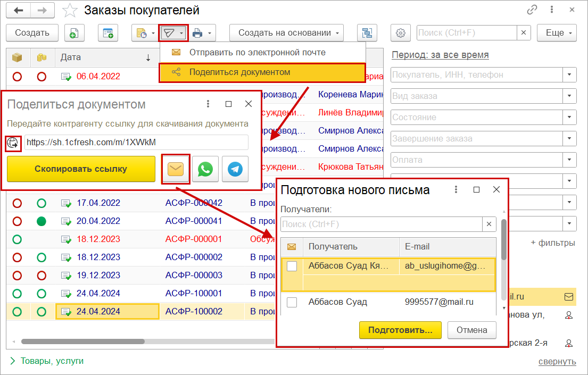
Task: Tick checkbox for Аббасов Суад Кя… recipient
Action: coord(292,266)
